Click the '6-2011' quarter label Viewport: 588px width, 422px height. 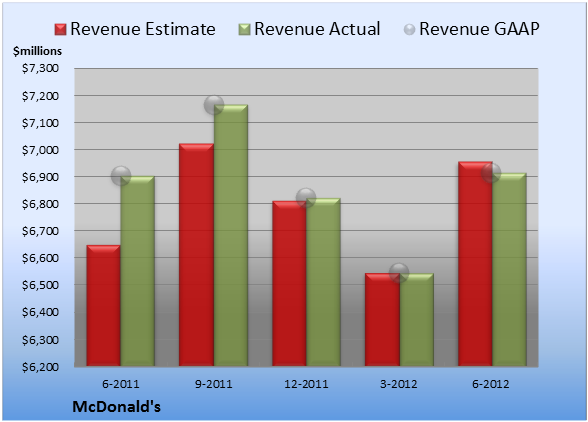[121, 384]
